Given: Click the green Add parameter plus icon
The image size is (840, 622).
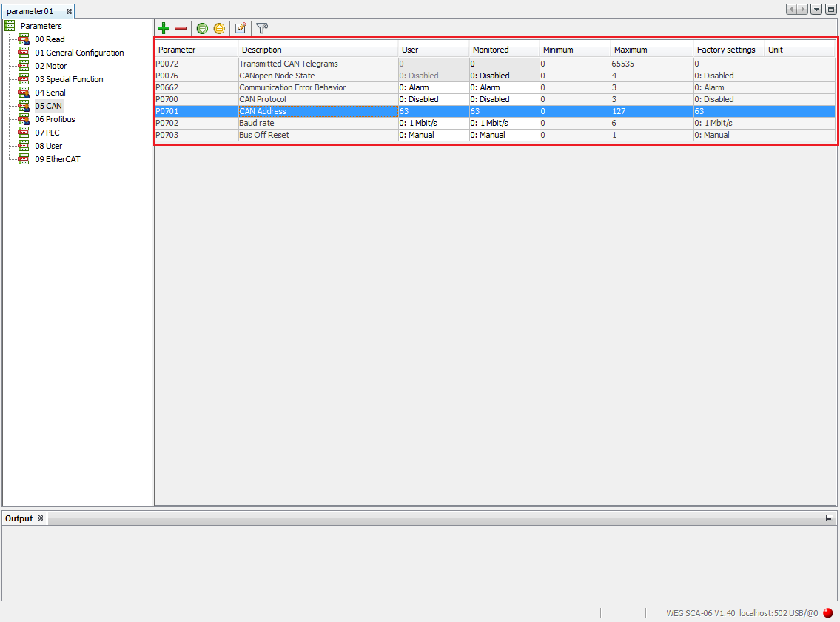Looking at the screenshot, I should (164, 28).
